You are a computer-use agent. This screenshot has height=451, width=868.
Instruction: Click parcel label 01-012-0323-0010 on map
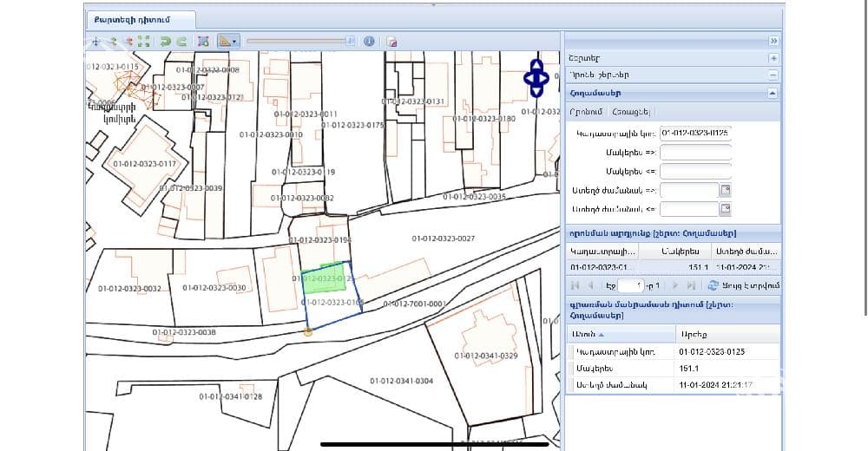[271, 134]
